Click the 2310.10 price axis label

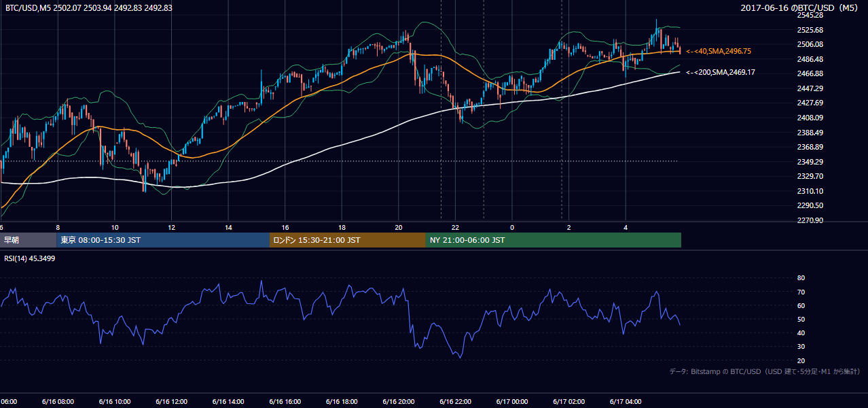(x=810, y=191)
